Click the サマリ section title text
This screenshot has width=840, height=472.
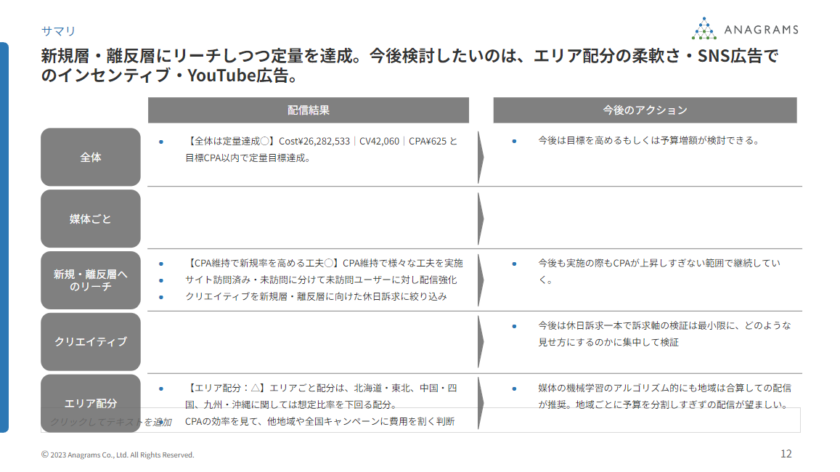58,30
